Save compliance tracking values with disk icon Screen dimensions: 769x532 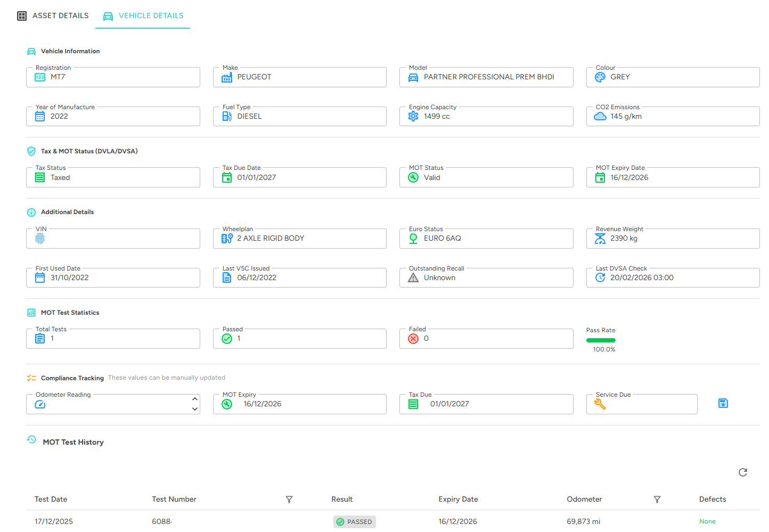(723, 403)
